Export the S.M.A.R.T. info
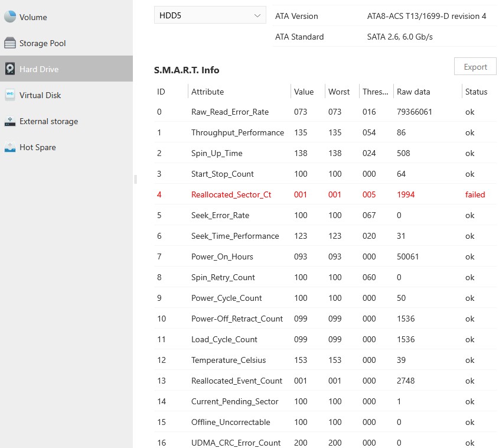This screenshot has width=499, height=448. (x=475, y=67)
